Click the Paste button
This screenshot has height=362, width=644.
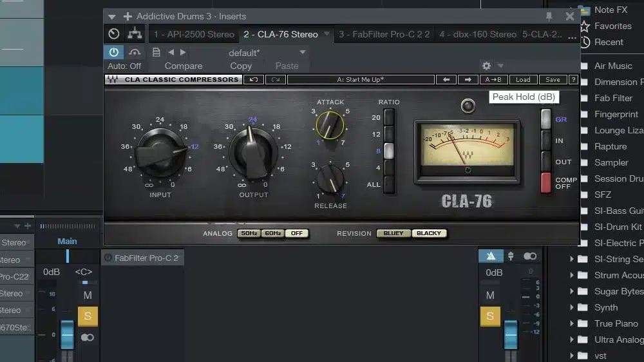pyautogui.click(x=287, y=66)
